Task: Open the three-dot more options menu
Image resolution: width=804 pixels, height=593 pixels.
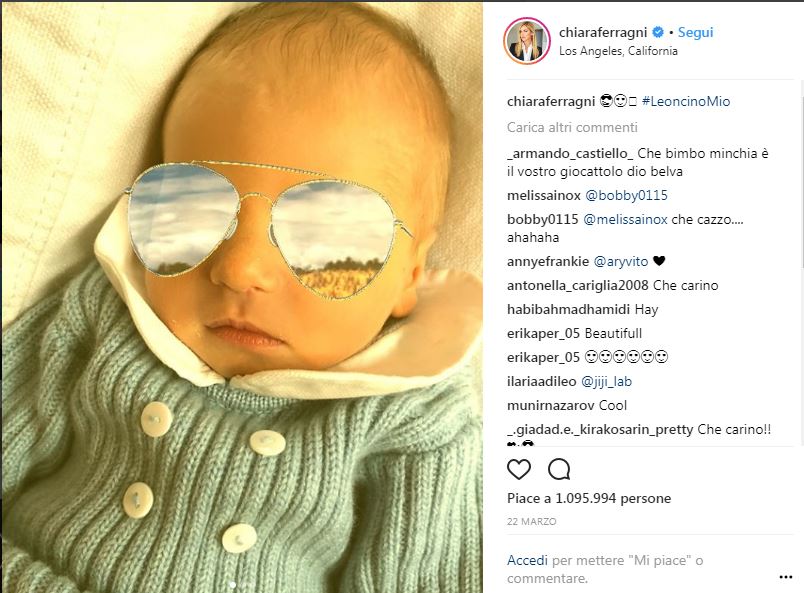Action: [783, 576]
